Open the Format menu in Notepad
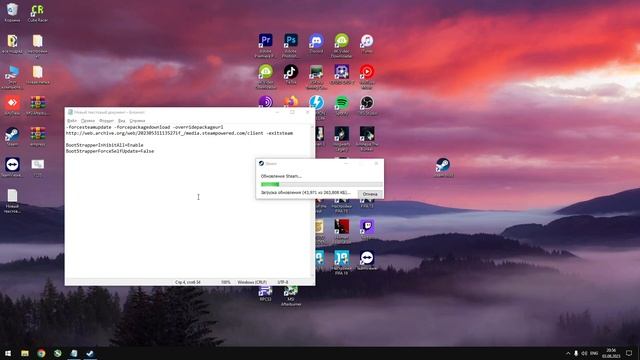The width and height of the screenshot is (640, 360). point(107,121)
